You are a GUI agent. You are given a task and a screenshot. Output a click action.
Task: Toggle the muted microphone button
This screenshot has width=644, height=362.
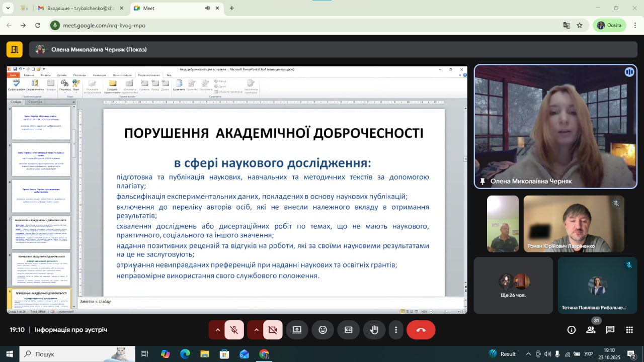click(234, 330)
